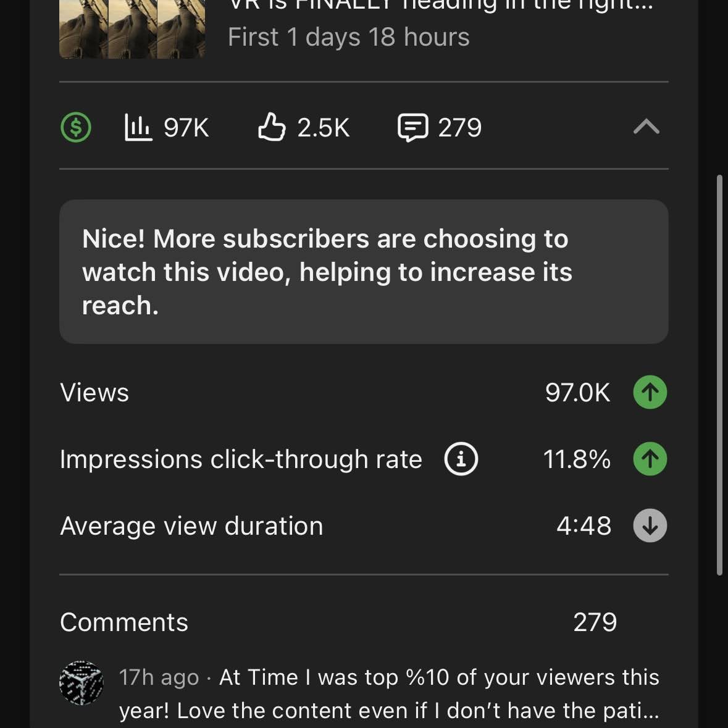This screenshot has height=728, width=728.
Task: Click the vertical scrollbar on right
Action: (719, 375)
